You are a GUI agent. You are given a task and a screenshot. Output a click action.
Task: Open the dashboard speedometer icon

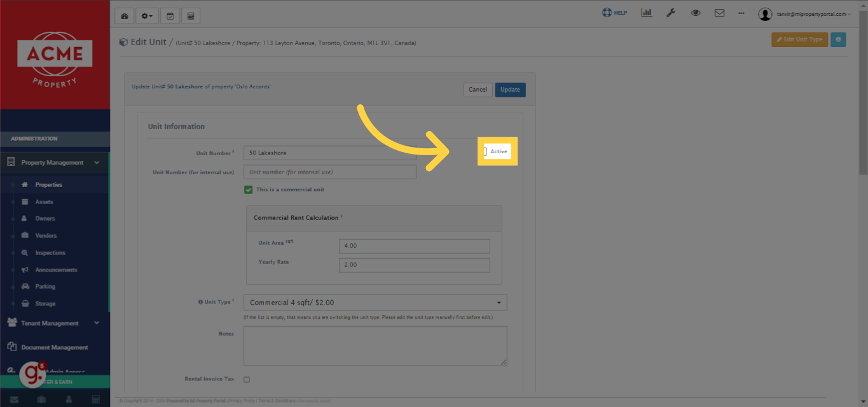click(x=125, y=16)
